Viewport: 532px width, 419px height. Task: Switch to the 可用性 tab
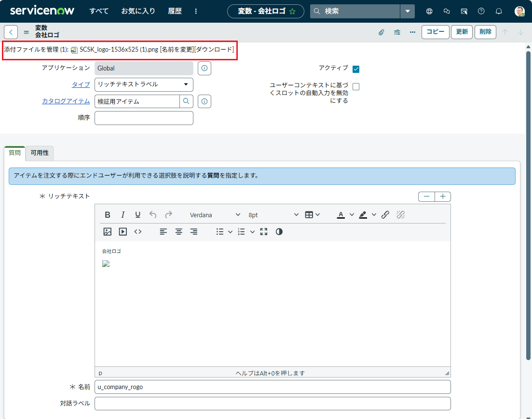40,153
